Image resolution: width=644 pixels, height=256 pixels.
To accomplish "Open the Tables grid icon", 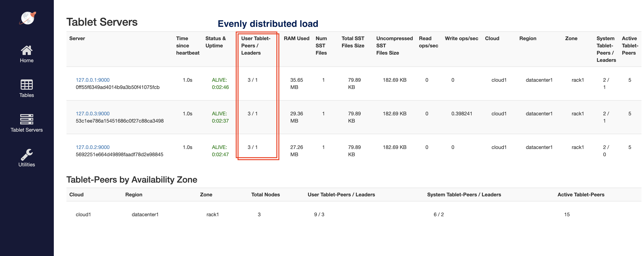I will pyautogui.click(x=27, y=85).
